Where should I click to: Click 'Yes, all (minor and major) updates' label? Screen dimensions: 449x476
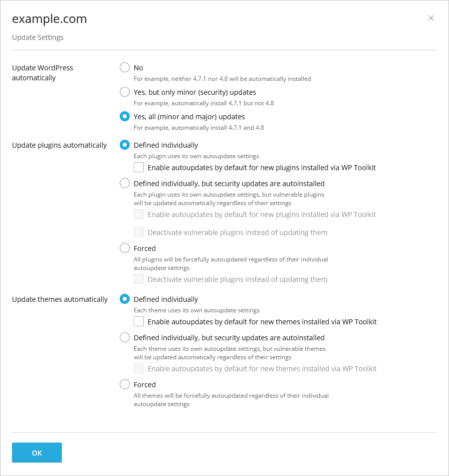click(189, 117)
